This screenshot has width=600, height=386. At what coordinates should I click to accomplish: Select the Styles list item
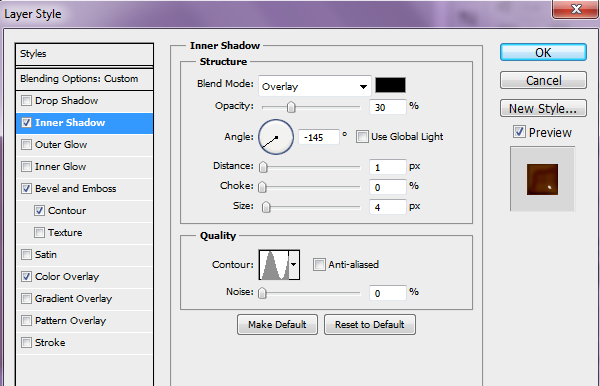click(85, 54)
